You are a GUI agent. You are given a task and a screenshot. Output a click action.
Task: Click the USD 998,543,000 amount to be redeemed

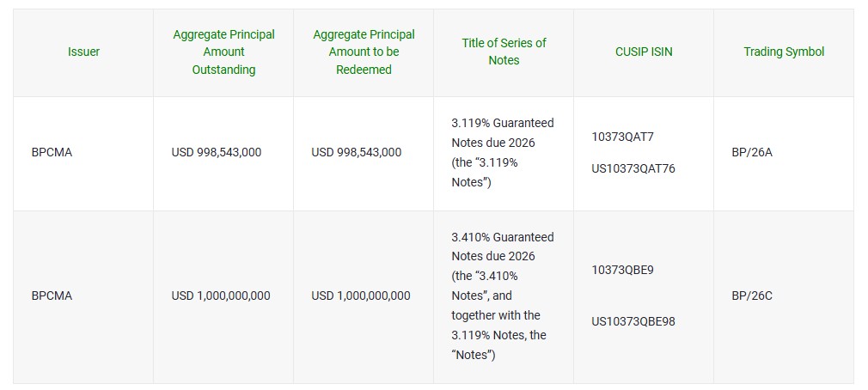[356, 152]
